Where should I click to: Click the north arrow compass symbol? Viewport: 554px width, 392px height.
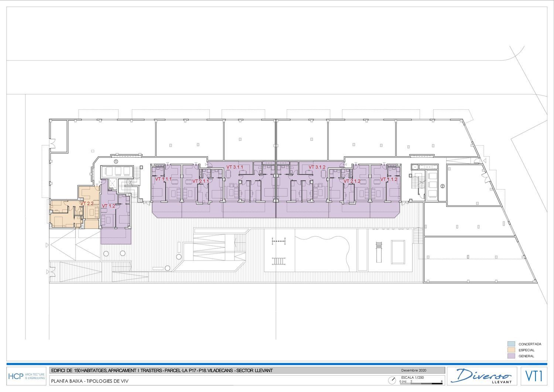tap(391, 380)
